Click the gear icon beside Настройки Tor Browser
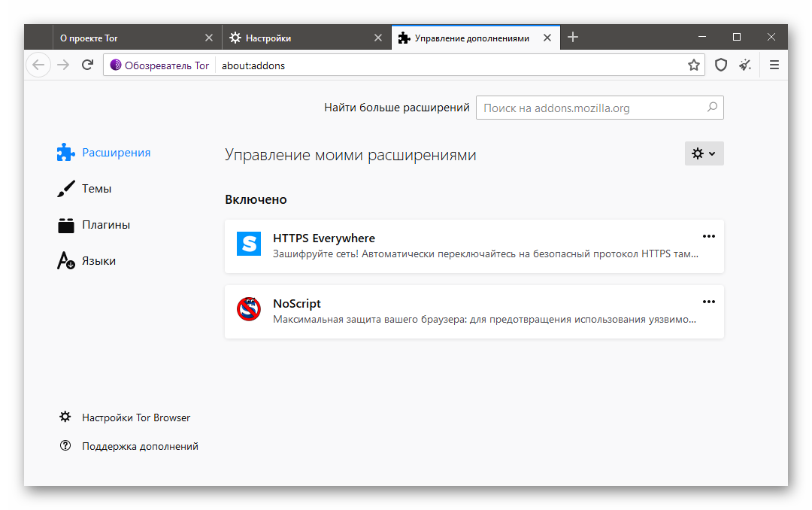 point(65,417)
